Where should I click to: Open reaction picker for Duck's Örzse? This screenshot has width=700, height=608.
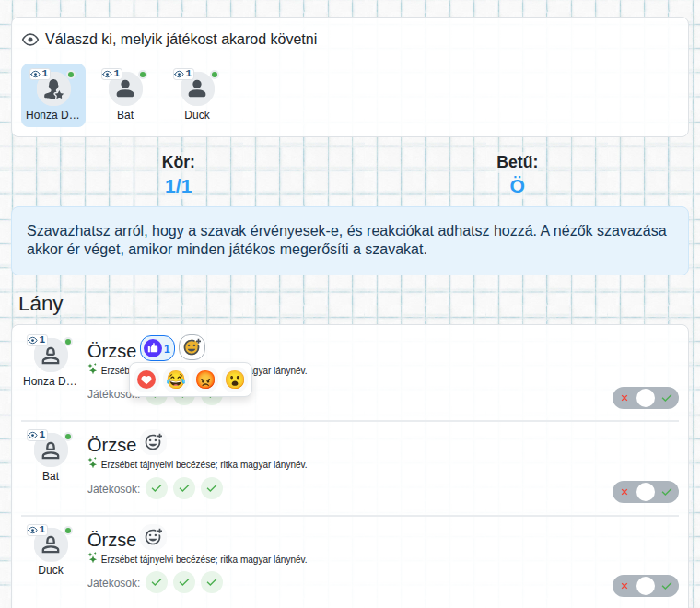(x=153, y=536)
